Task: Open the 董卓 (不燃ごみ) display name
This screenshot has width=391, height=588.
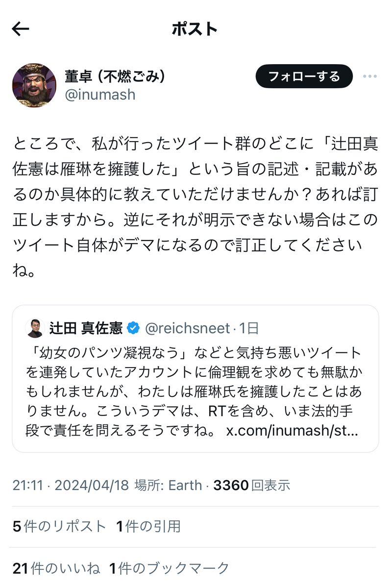Action: pos(115,76)
